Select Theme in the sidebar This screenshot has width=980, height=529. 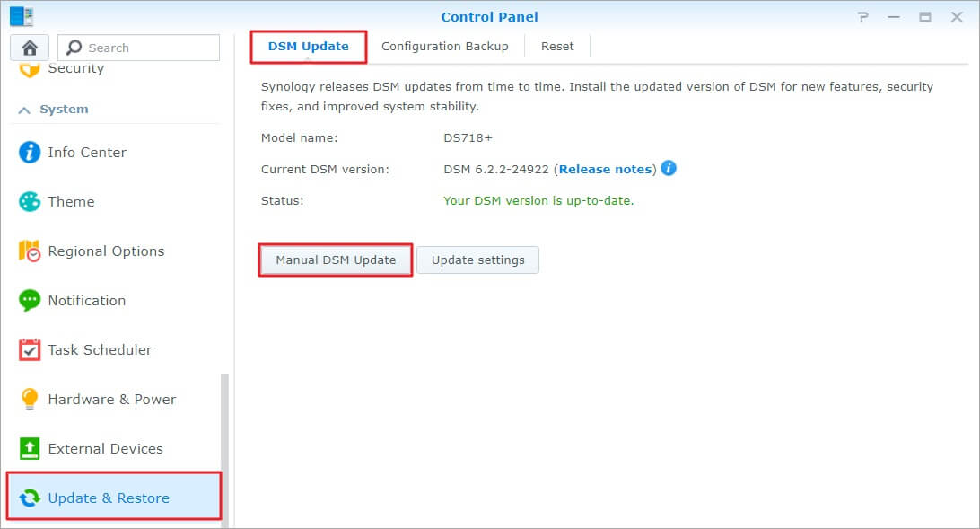click(114, 201)
